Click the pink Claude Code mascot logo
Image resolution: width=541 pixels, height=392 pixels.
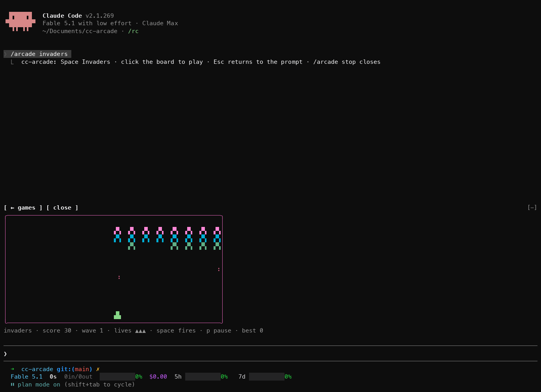coord(20,21)
